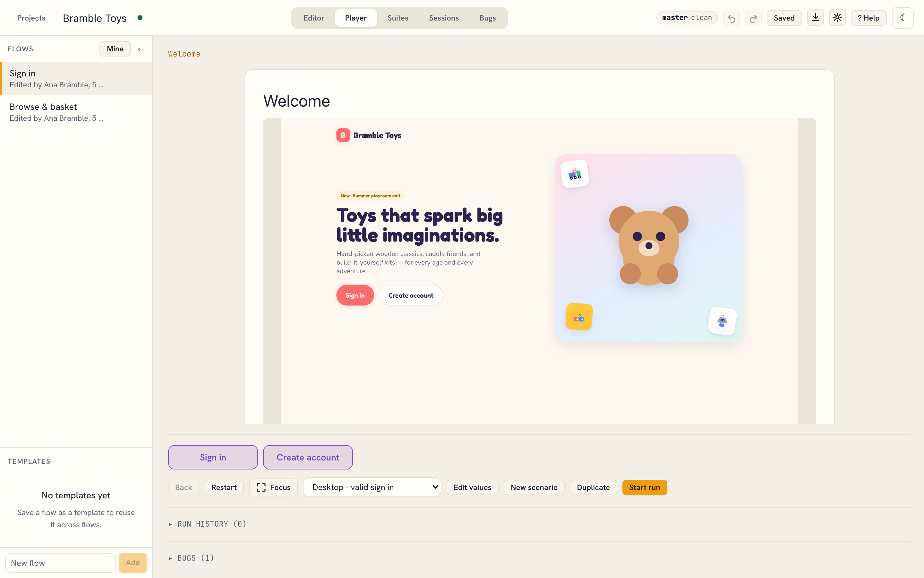The width and height of the screenshot is (924, 578).
Task: Switch to the Player tab
Action: 356,18
